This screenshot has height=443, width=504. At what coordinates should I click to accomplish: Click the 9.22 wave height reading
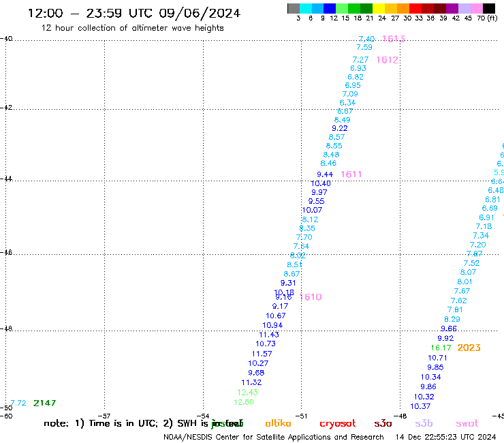(340, 128)
